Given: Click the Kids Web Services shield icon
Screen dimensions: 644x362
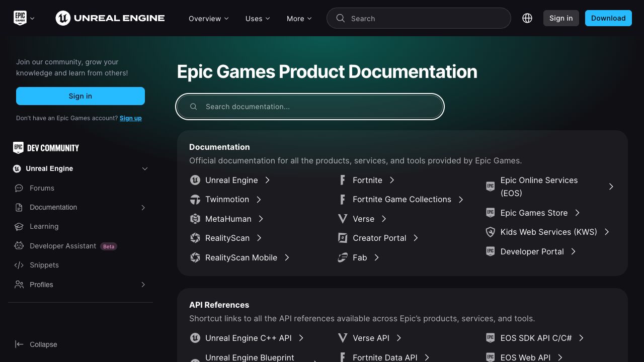Looking at the screenshot, I should (491, 232).
